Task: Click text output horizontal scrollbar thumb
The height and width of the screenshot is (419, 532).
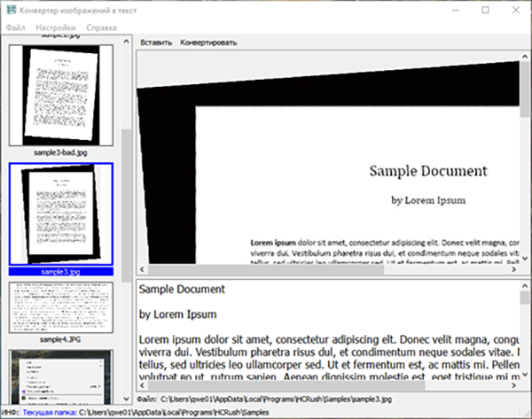Action: pyautogui.click(x=286, y=385)
